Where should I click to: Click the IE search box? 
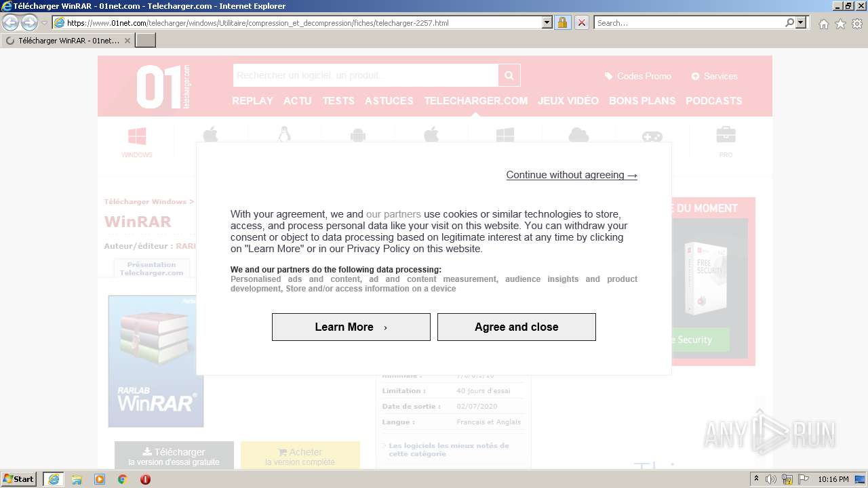(689, 23)
